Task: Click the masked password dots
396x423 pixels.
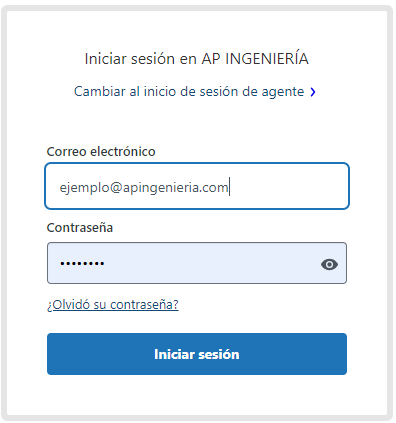Action: [x=82, y=264]
